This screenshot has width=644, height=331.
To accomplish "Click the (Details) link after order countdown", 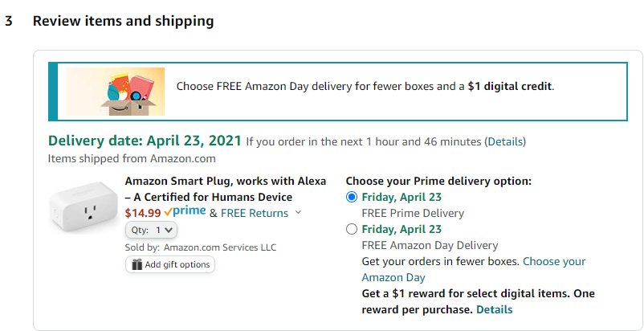I will pos(505,142).
